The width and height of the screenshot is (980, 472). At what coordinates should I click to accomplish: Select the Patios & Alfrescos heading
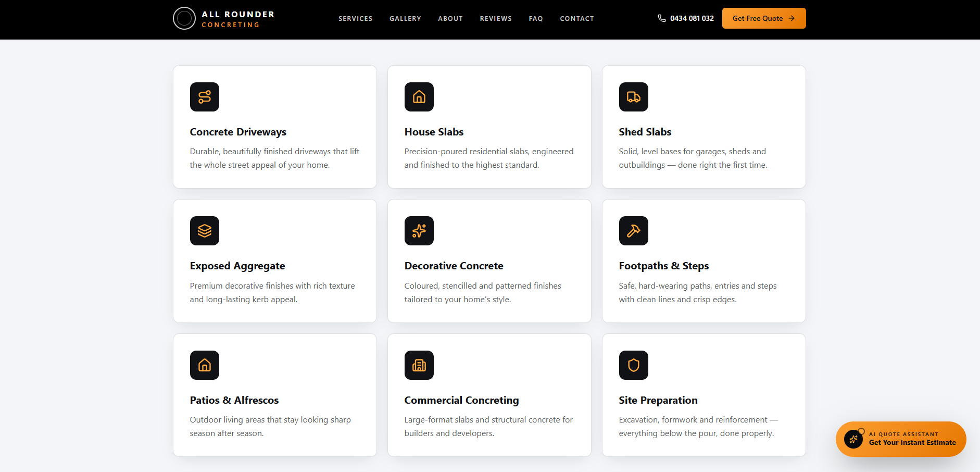234,400
